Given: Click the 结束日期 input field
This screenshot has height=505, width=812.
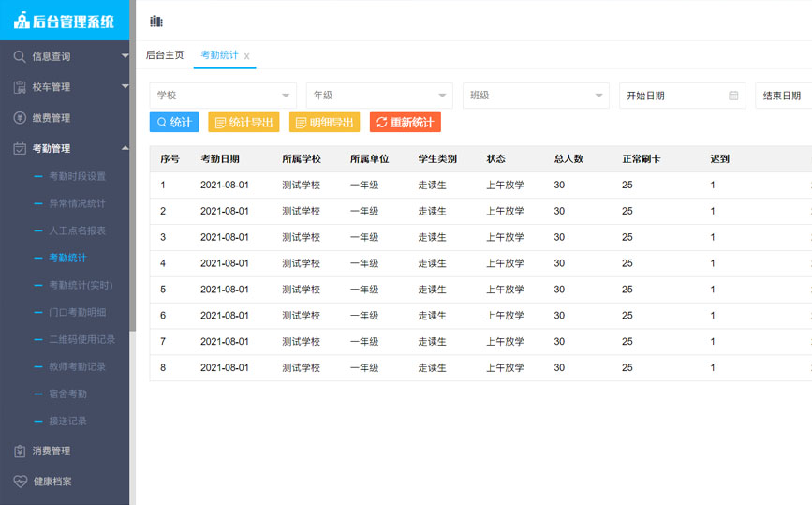Looking at the screenshot, I should tap(783, 96).
